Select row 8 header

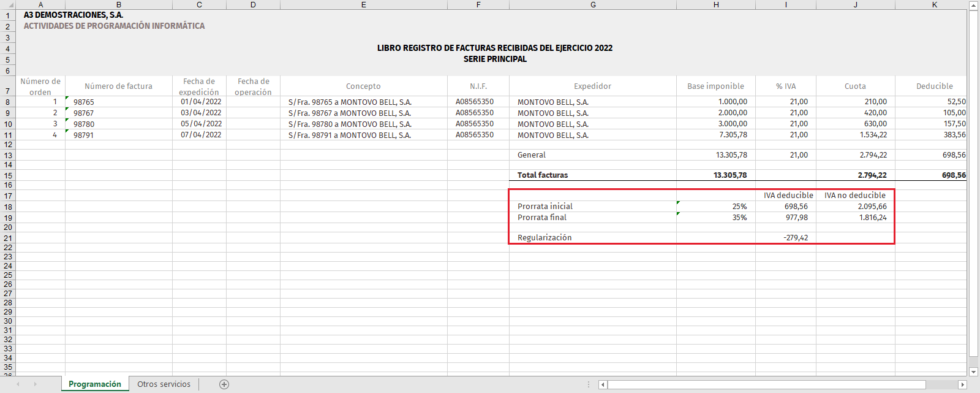point(7,102)
